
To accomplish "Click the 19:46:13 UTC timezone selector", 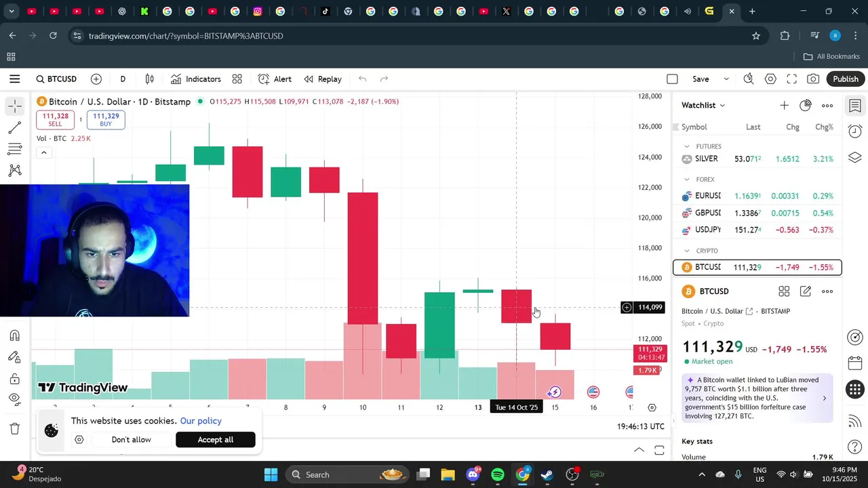I will click(641, 427).
